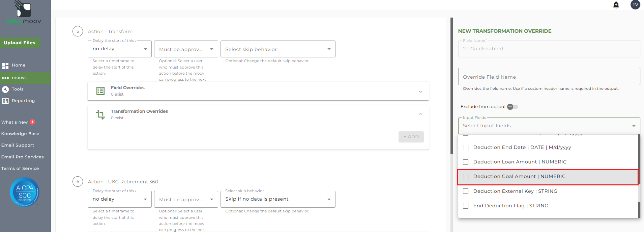Open the Knowledge Base link
This screenshot has width=644, height=232.
coord(20,134)
